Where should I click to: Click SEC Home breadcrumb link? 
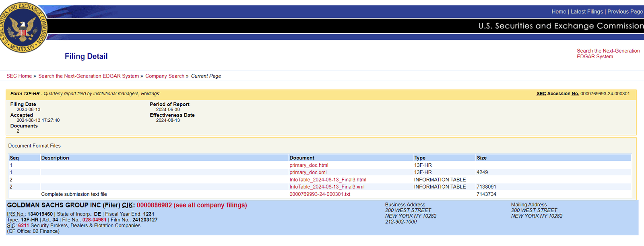point(19,76)
